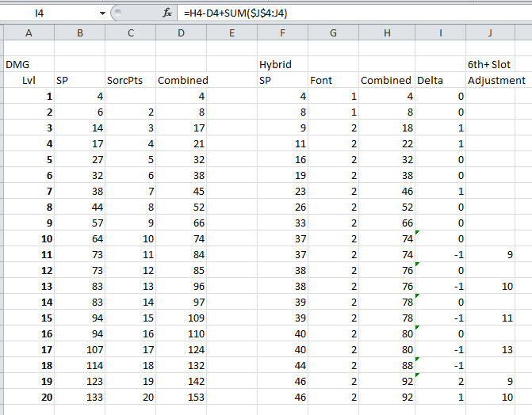
Task: Click Hybrid Combined value 88 cell
Action: [387, 365]
